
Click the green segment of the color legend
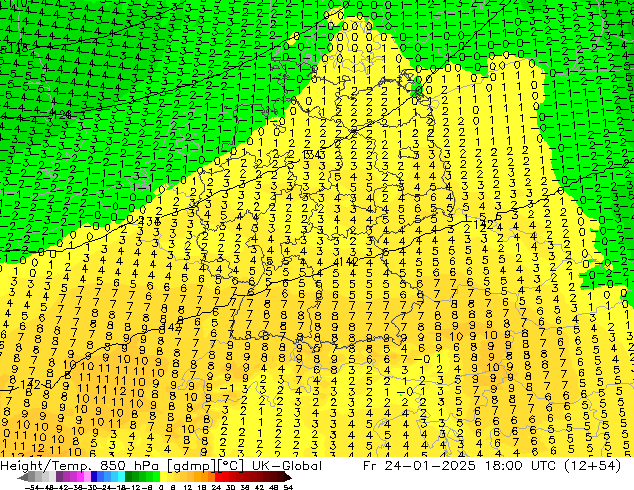[142, 477]
